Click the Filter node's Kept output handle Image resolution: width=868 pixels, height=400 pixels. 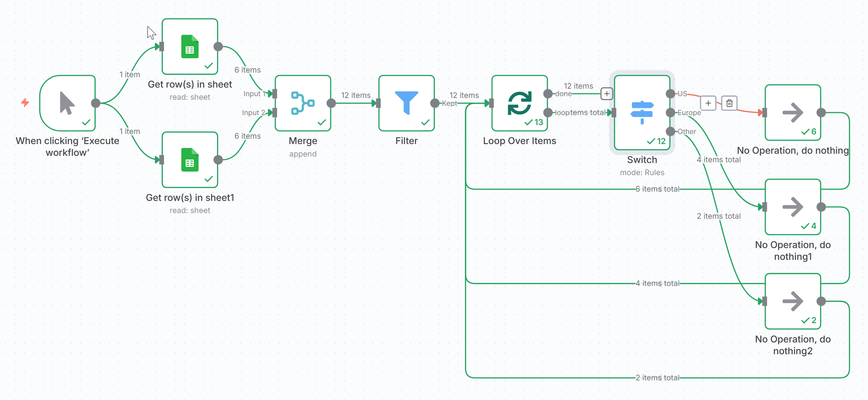tap(435, 103)
